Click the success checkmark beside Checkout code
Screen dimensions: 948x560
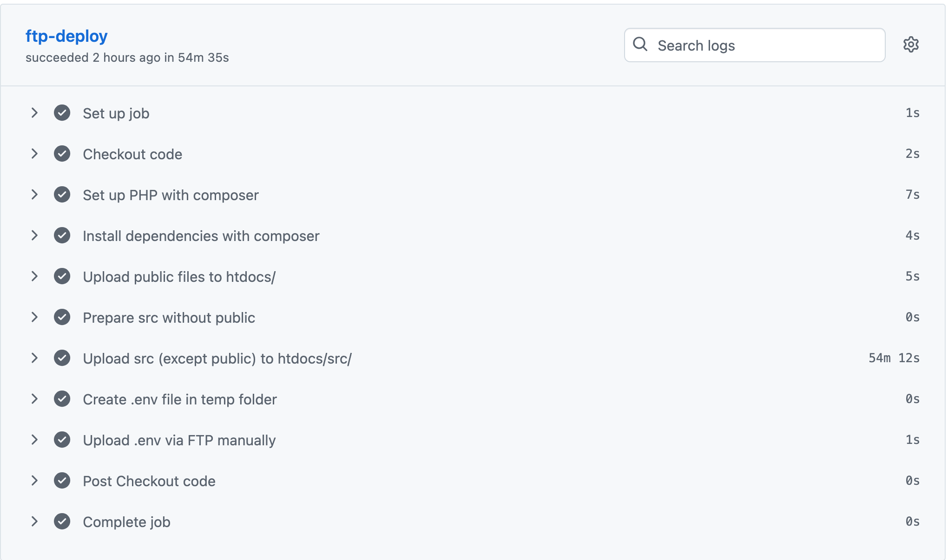point(62,154)
